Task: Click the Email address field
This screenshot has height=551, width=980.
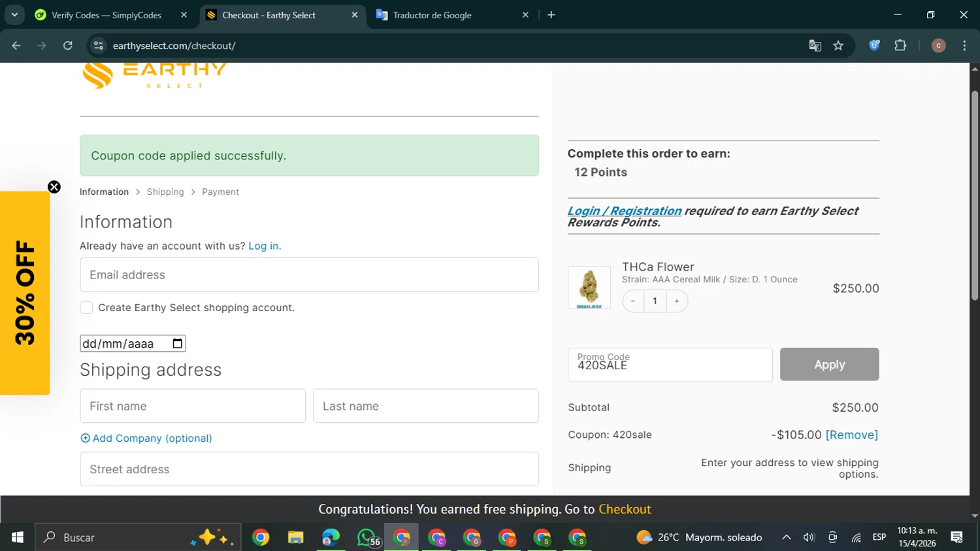Action: click(309, 275)
